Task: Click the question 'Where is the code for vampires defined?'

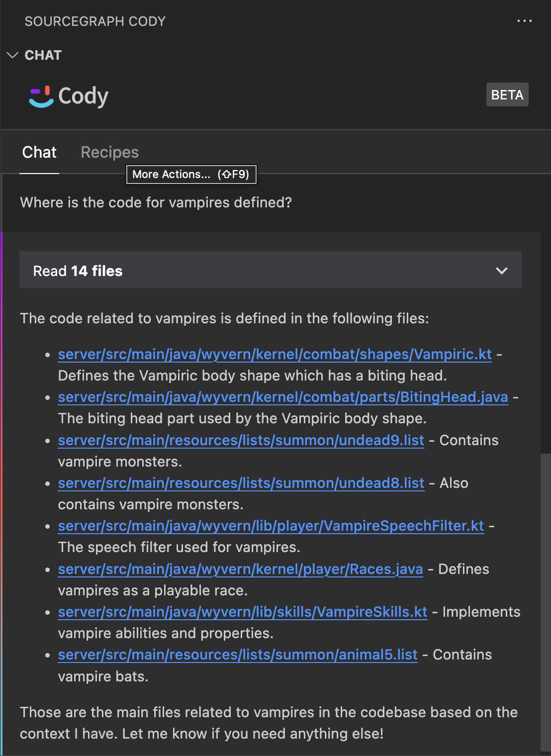Action: click(156, 202)
